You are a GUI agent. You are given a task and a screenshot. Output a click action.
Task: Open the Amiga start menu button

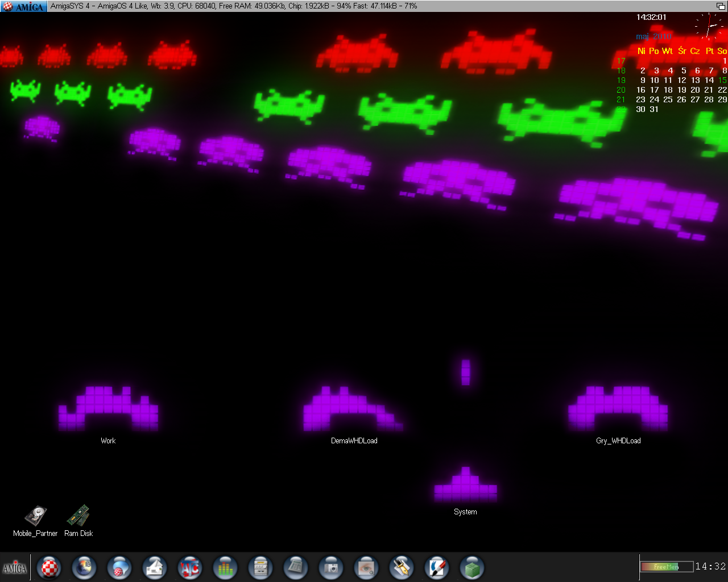click(x=15, y=567)
